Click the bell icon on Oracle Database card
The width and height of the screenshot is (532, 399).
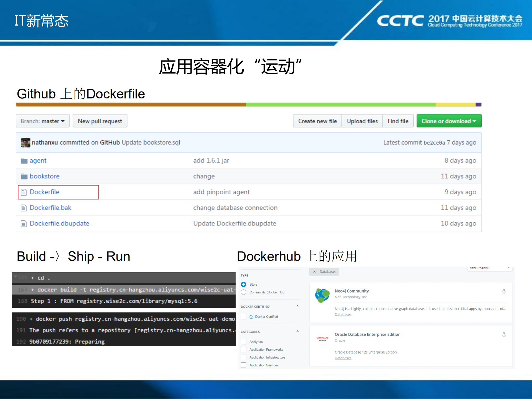tap(504, 335)
